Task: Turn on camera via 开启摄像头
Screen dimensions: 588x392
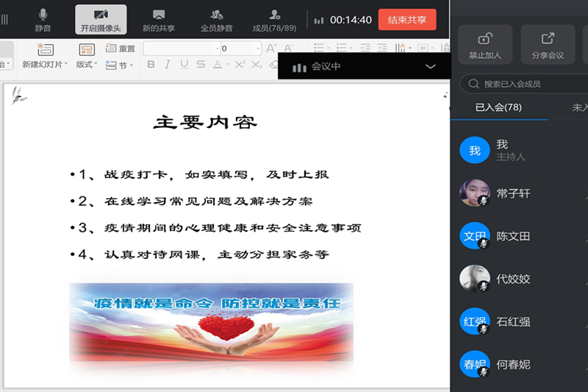Action: (101, 19)
